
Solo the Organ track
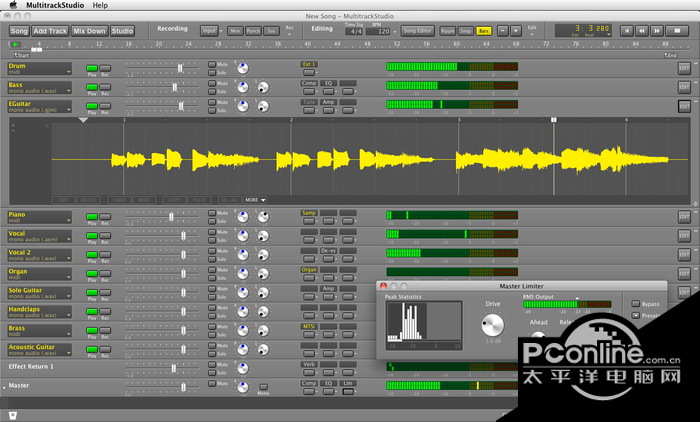pyautogui.click(x=212, y=274)
